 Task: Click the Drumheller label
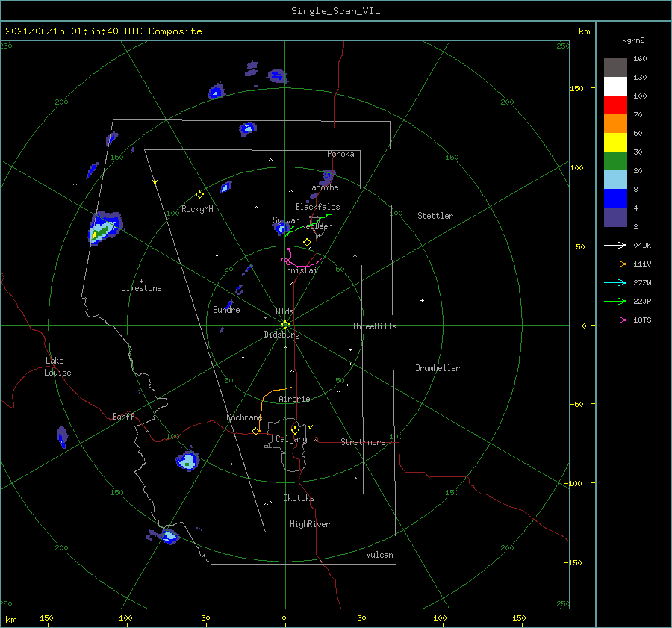(x=438, y=368)
